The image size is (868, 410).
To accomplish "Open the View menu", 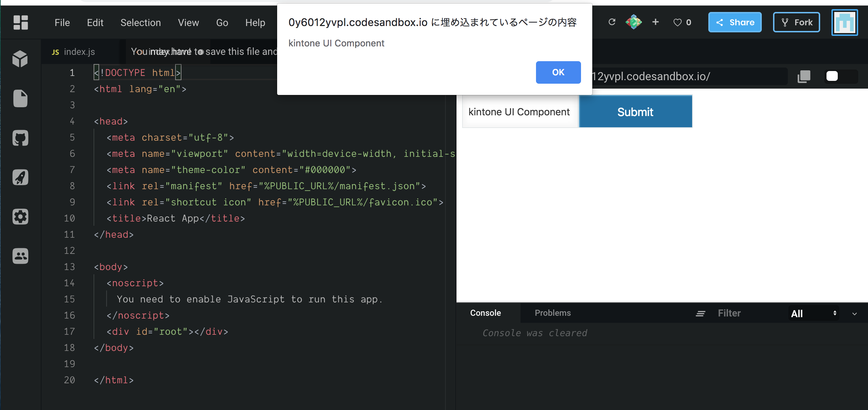I will pos(189,23).
